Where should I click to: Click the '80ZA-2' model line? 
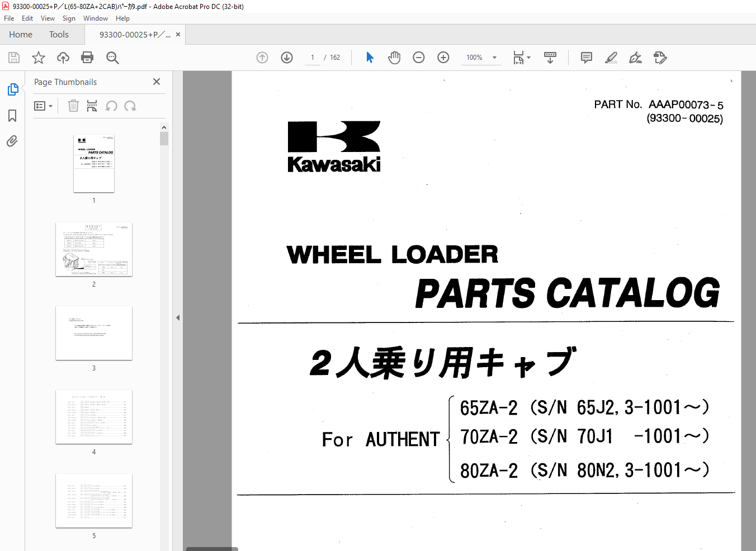(584, 470)
